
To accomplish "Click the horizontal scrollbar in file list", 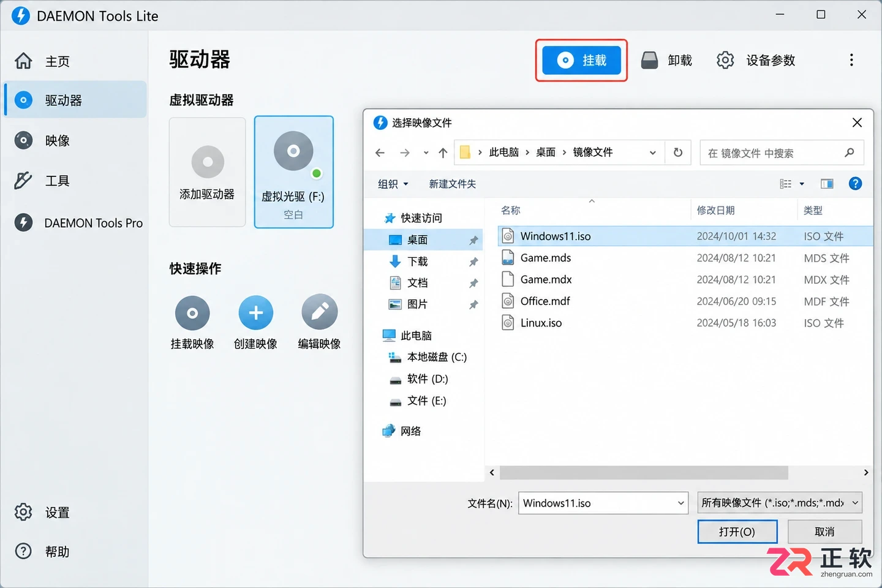I will click(x=644, y=472).
